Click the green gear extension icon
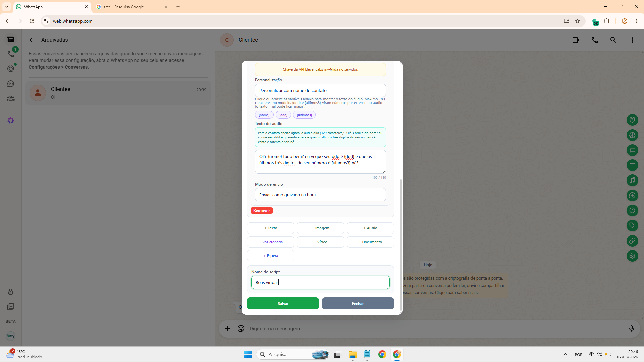 [632, 256]
